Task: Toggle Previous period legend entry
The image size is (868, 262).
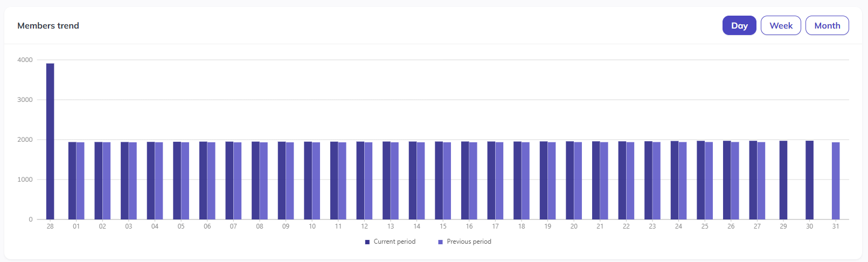Action: (x=464, y=242)
